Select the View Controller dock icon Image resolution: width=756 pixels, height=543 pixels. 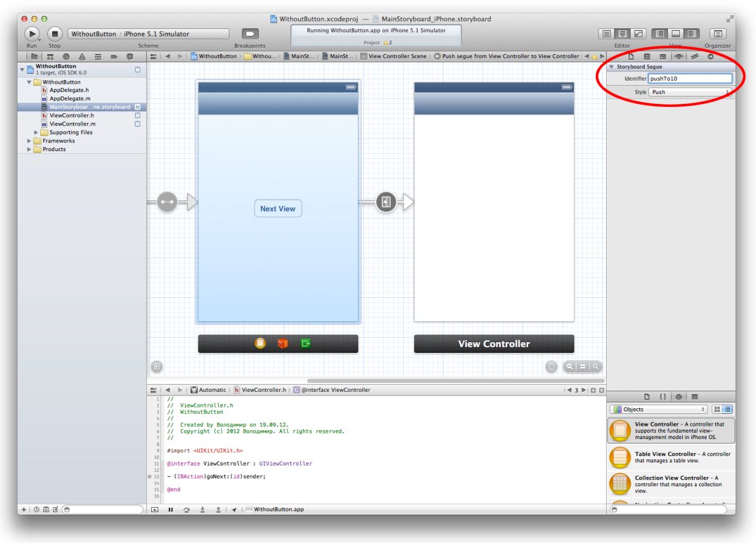pos(260,343)
